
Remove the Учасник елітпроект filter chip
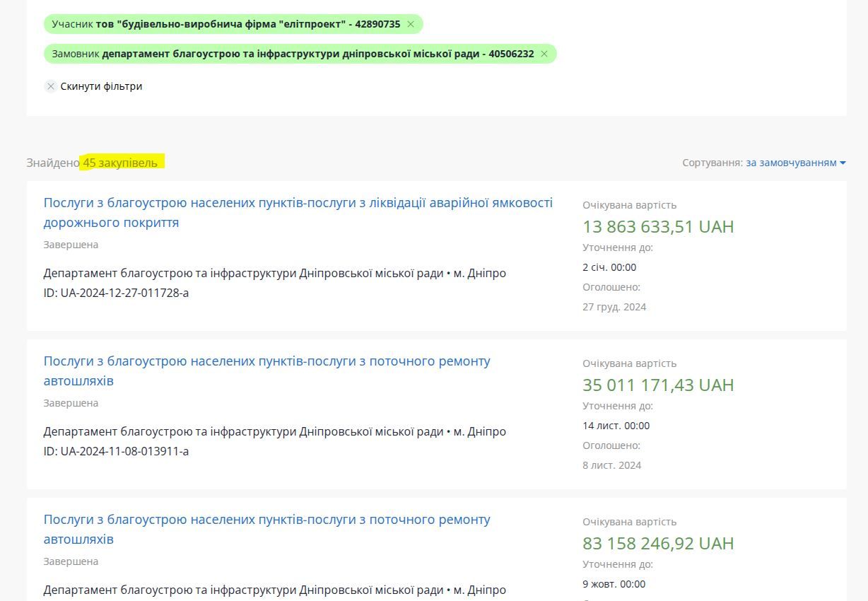pos(411,24)
